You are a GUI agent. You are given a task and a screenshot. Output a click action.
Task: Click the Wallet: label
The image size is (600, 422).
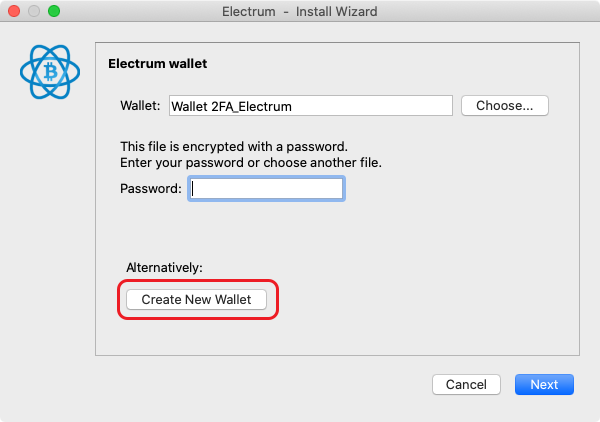tap(140, 106)
